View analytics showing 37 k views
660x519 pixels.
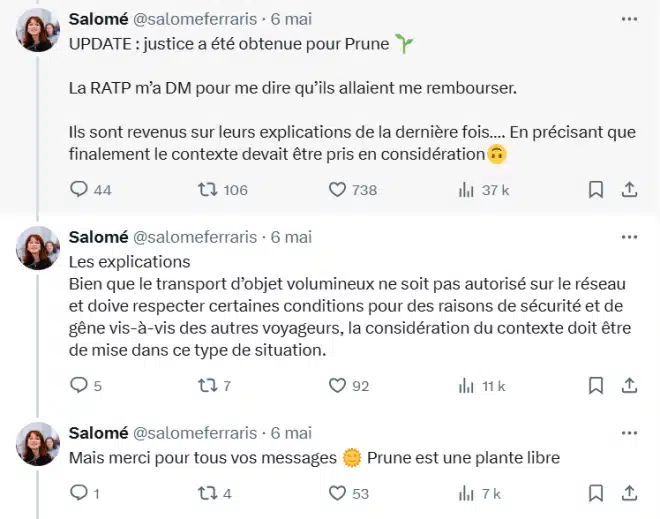[466, 189]
